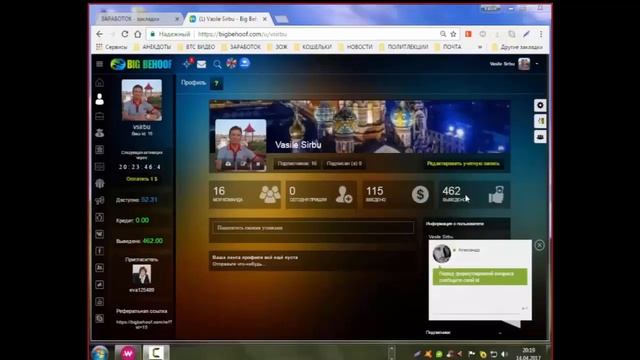Screen dimensions: 640x360
Task: Open the hamburger menu beside Big Behoof logo
Action: [x=100, y=64]
